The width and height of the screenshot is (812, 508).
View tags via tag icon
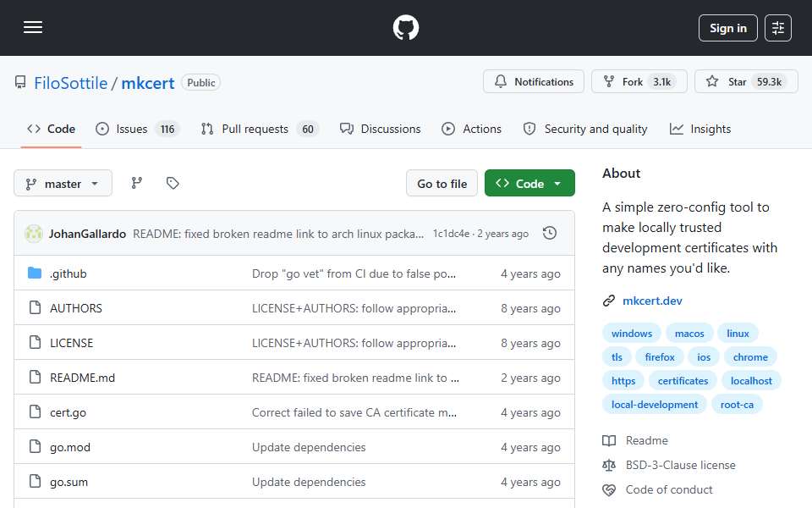click(x=173, y=183)
